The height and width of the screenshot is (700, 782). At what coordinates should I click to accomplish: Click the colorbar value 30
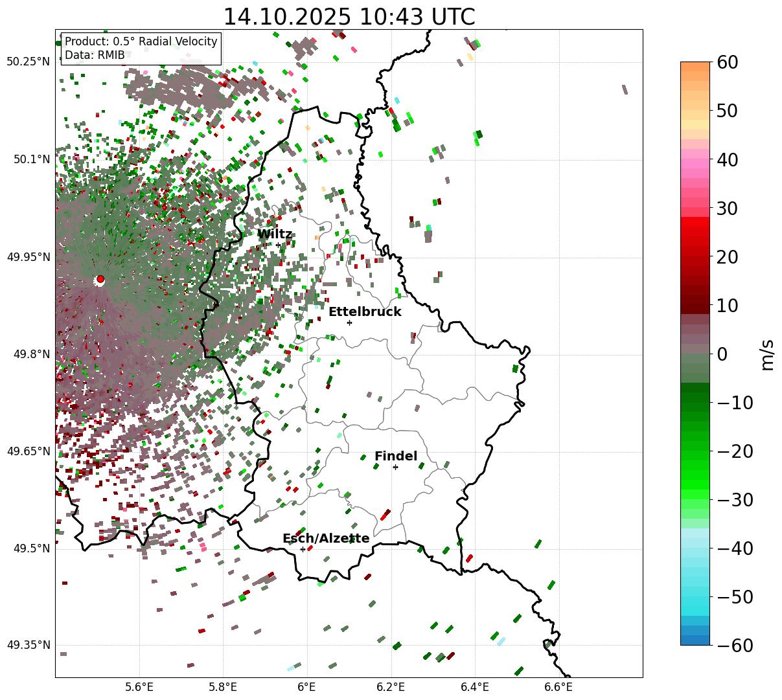tap(728, 208)
